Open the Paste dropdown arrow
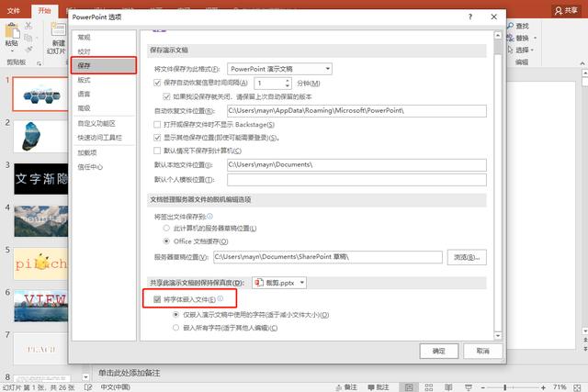Screen dimensions: 588x392 [12, 51]
